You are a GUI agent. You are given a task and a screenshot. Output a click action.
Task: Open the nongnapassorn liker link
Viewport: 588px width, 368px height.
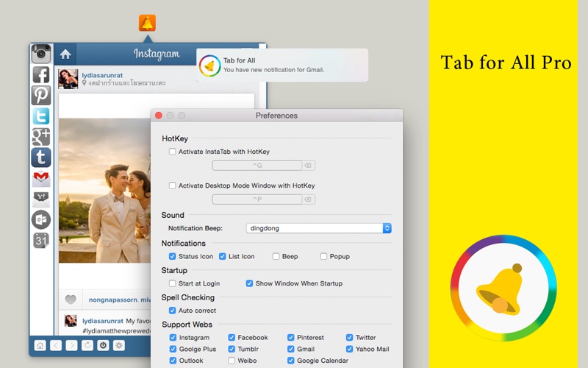click(113, 300)
